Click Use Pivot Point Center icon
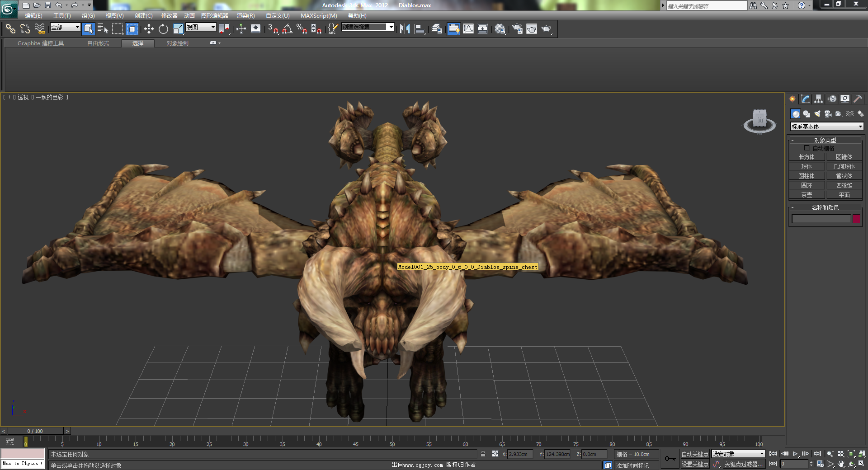The height and width of the screenshot is (470, 868). 224,29
